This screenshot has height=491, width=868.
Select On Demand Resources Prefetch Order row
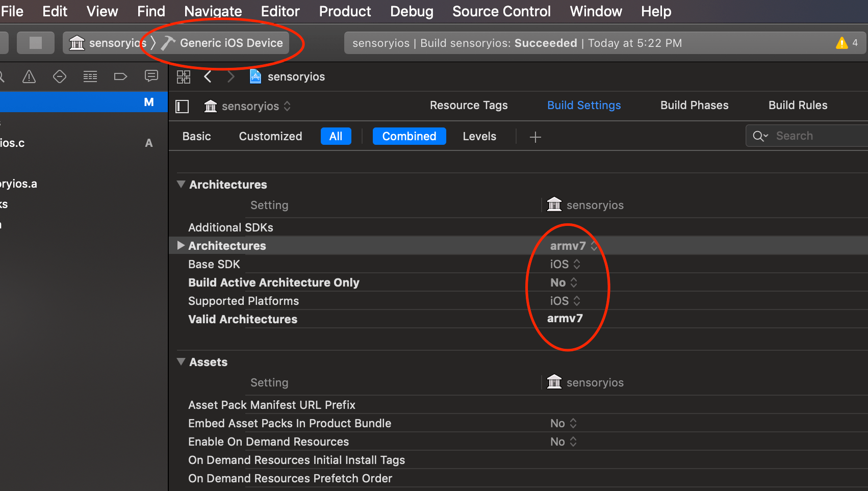(518, 478)
